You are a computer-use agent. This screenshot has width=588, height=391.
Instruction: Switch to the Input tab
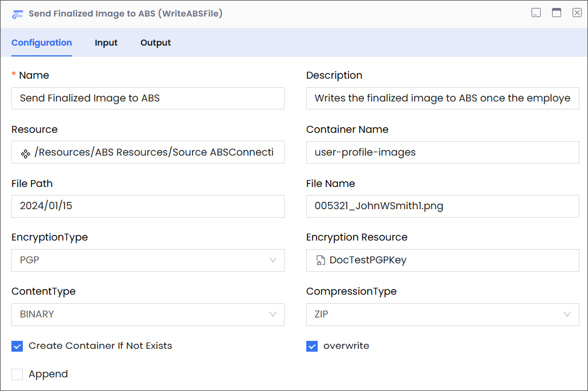click(x=106, y=43)
